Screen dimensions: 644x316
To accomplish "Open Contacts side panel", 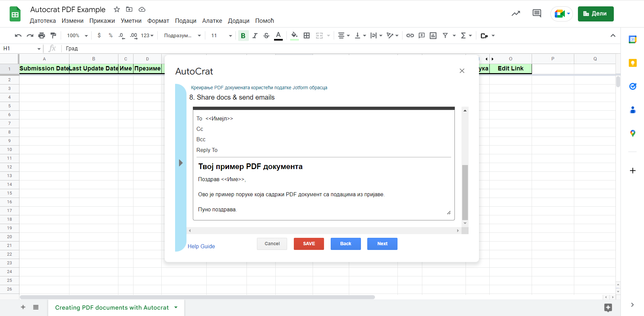I will pos(633,110).
